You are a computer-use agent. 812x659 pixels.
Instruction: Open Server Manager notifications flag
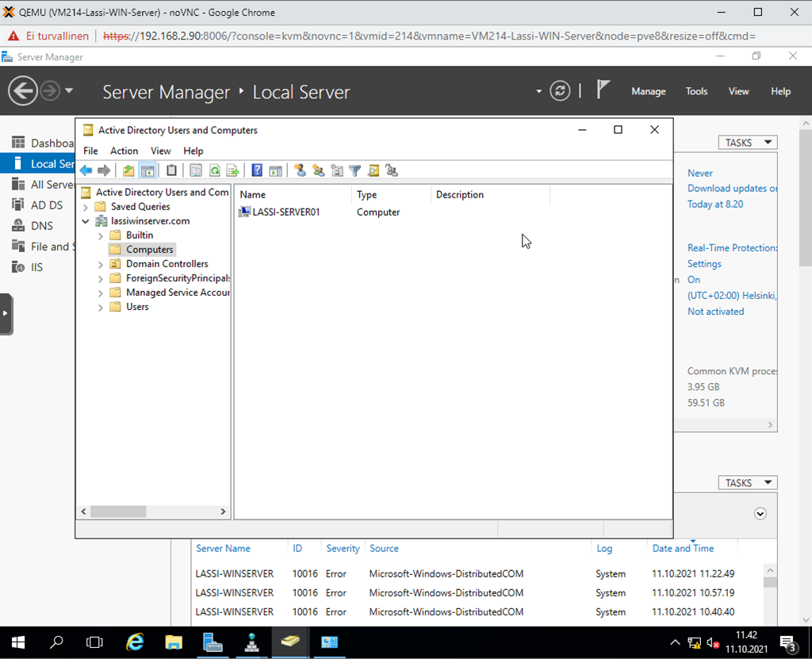tap(603, 90)
